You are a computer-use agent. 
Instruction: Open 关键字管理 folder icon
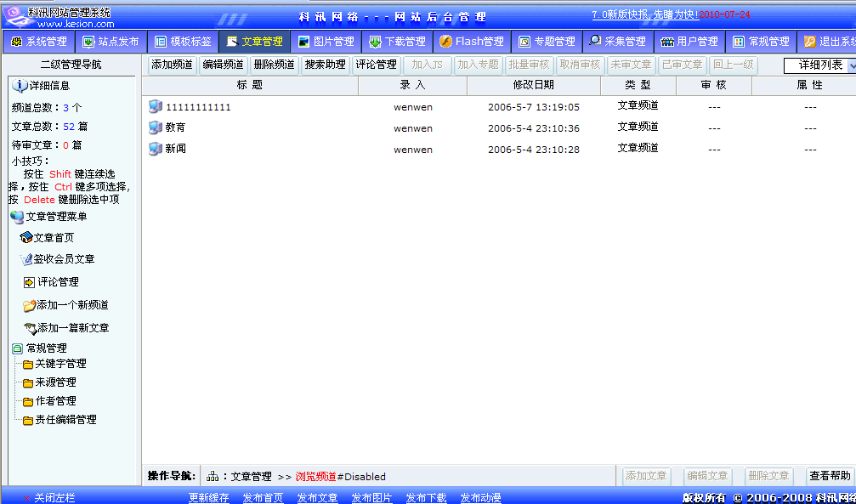(x=27, y=363)
